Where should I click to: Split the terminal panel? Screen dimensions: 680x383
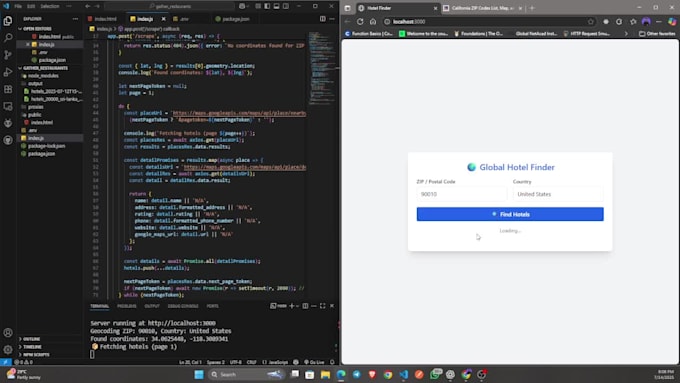click(x=305, y=306)
